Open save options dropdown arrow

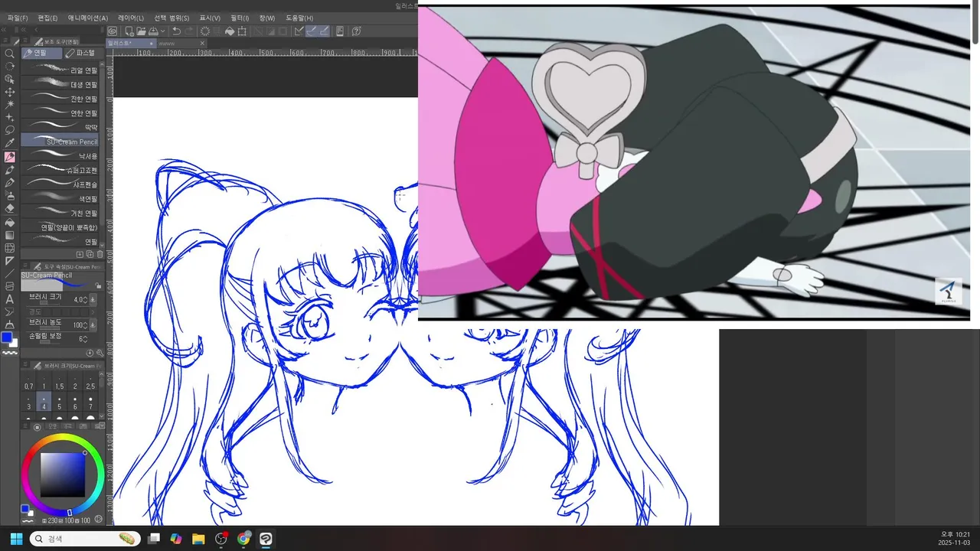(x=162, y=31)
